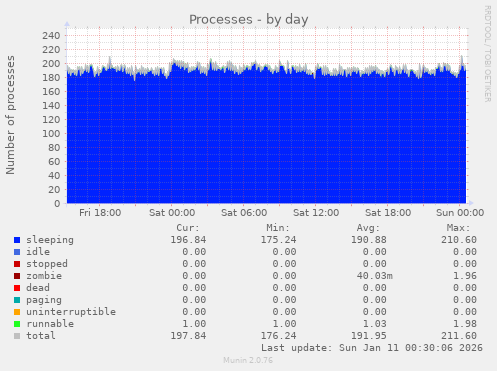Click sleeping maximum value 210.60

click(x=459, y=240)
